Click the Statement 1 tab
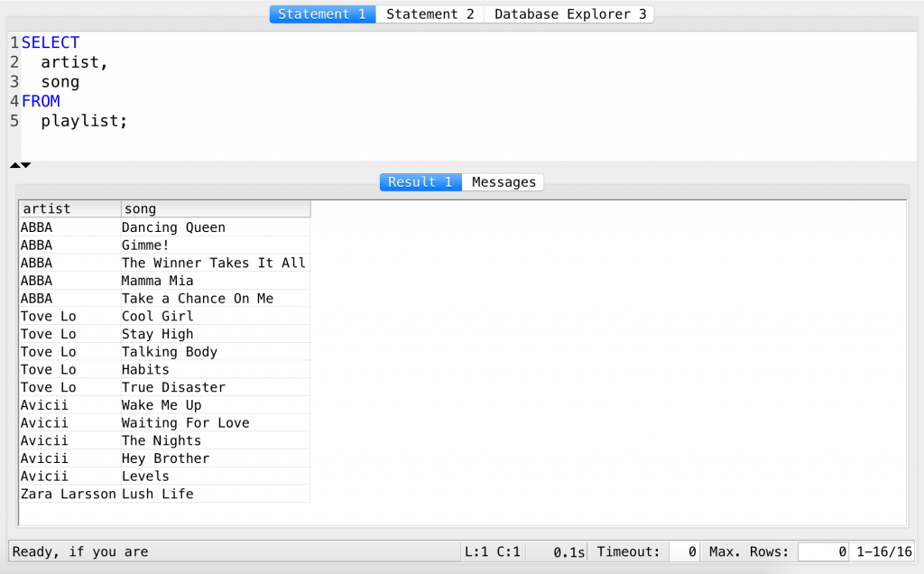 322,14
